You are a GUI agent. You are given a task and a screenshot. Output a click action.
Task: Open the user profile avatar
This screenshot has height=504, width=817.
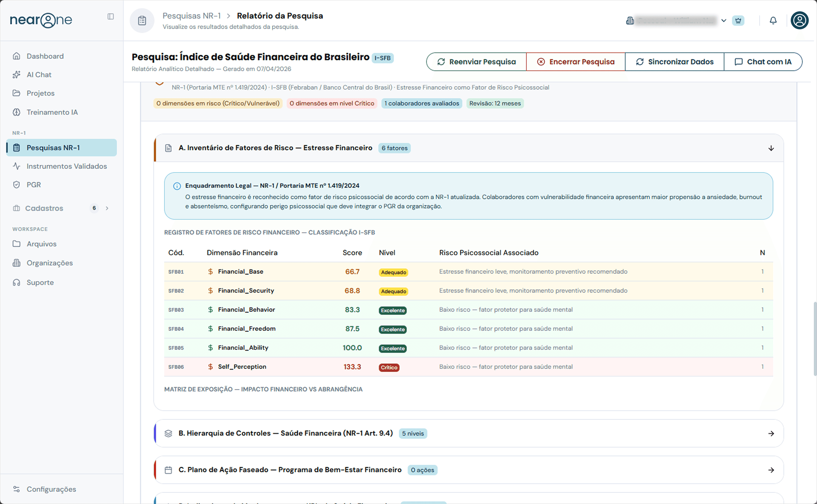(x=799, y=21)
